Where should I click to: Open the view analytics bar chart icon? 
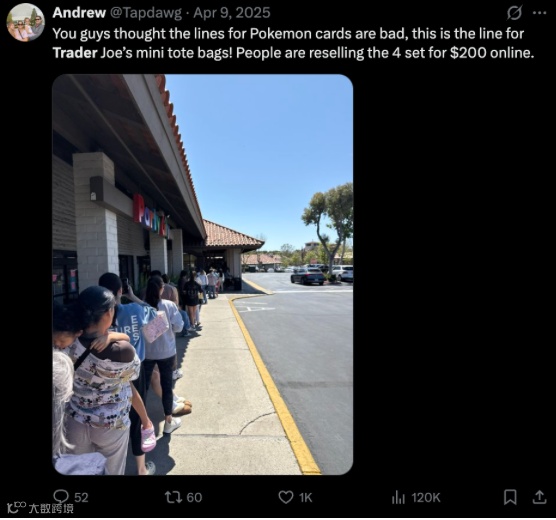tap(398, 498)
